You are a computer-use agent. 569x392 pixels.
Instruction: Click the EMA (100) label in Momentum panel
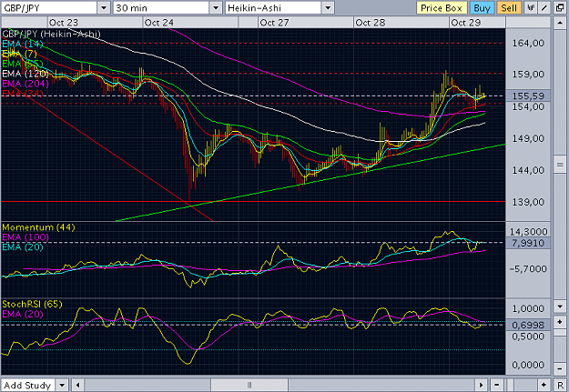[x=25, y=237]
